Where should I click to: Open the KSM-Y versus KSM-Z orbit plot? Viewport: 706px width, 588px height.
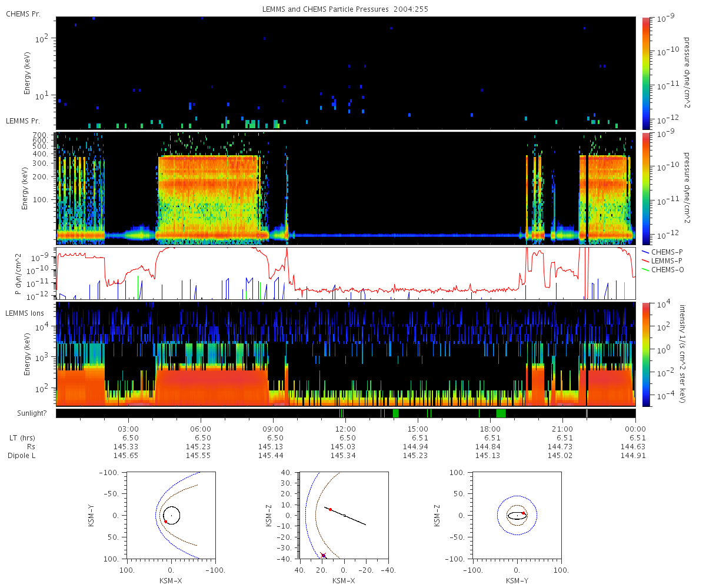(517, 515)
